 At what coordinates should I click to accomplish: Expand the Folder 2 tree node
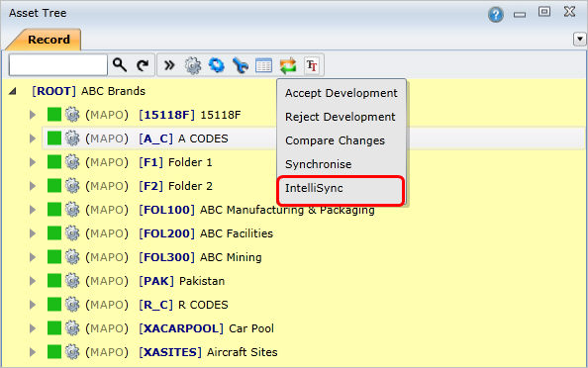point(33,186)
